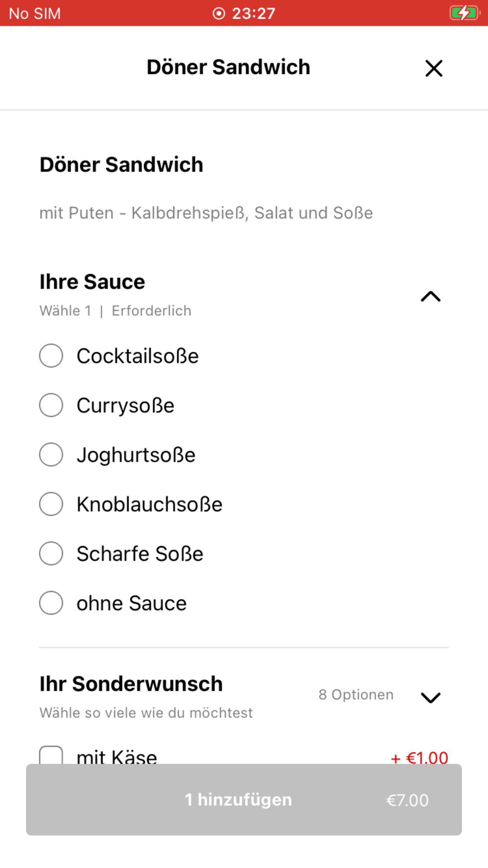Tap the Cocktailsoße label text
This screenshot has height=868, width=488.
138,356
